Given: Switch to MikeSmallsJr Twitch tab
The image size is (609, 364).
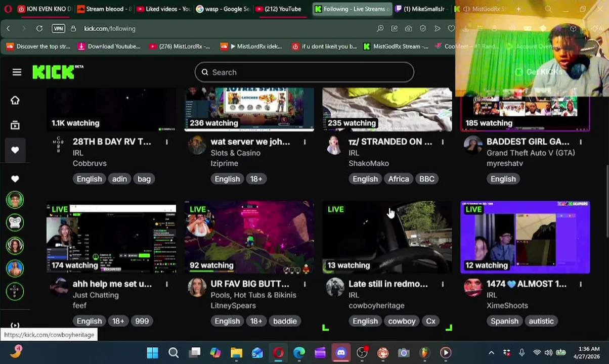Looking at the screenshot, I should coord(421,9).
